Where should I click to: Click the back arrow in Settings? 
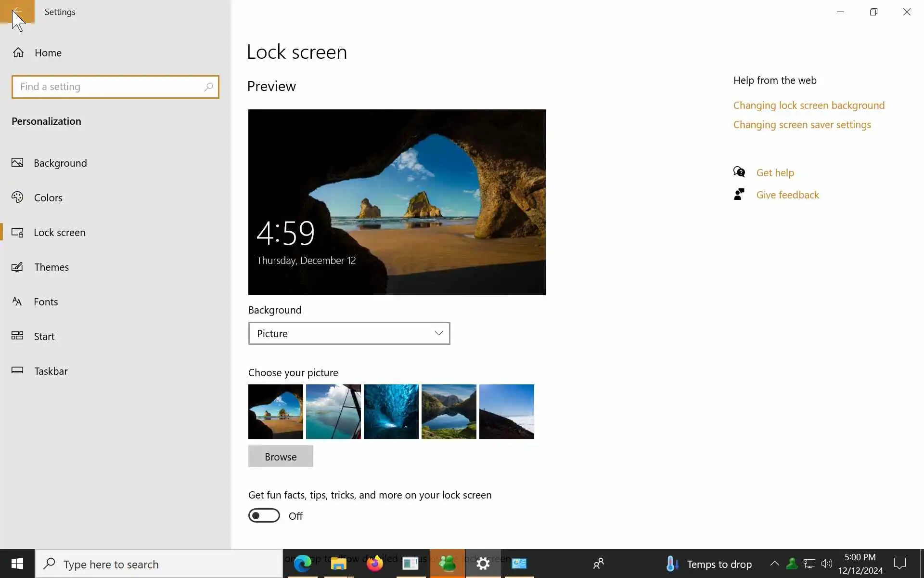click(x=17, y=12)
